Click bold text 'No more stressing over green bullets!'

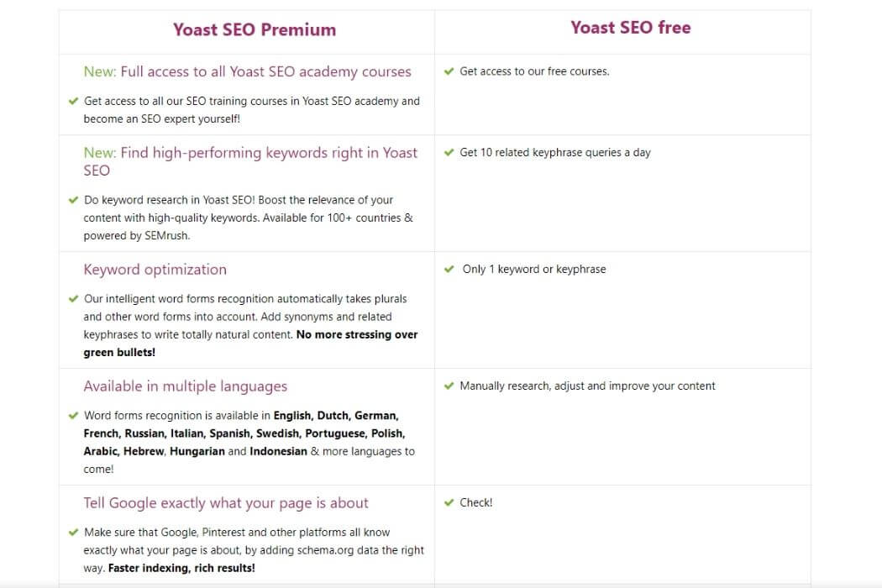[x=250, y=344]
